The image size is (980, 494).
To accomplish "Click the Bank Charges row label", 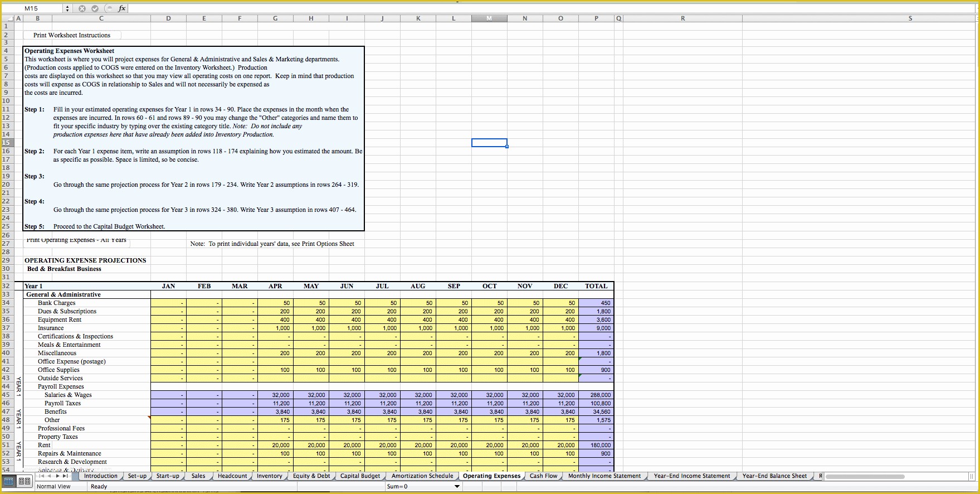I will click(x=57, y=303).
